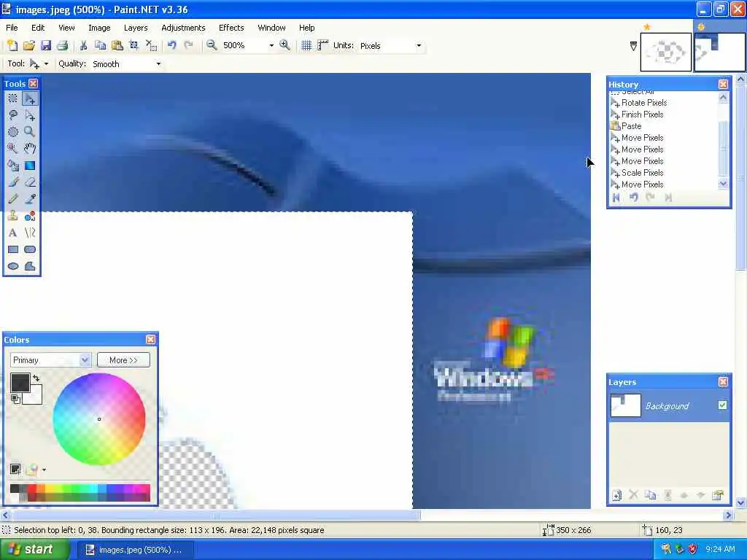Select the Paint Bucket tool

tap(13, 166)
